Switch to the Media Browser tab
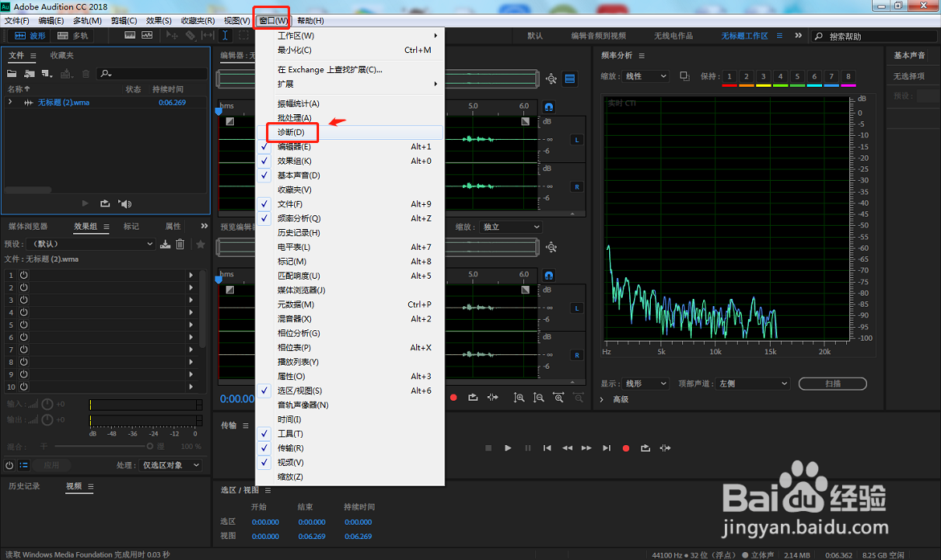The width and height of the screenshot is (941, 560). click(x=27, y=227)
